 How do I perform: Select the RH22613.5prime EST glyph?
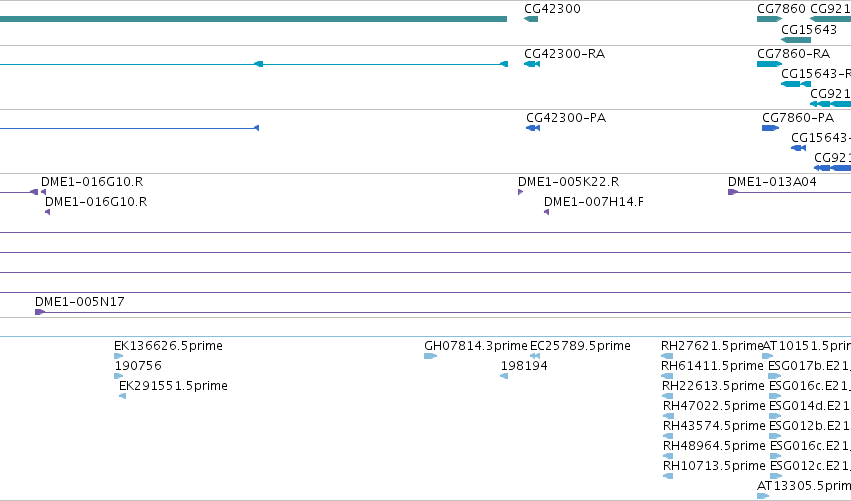click(x=668, y=396)
